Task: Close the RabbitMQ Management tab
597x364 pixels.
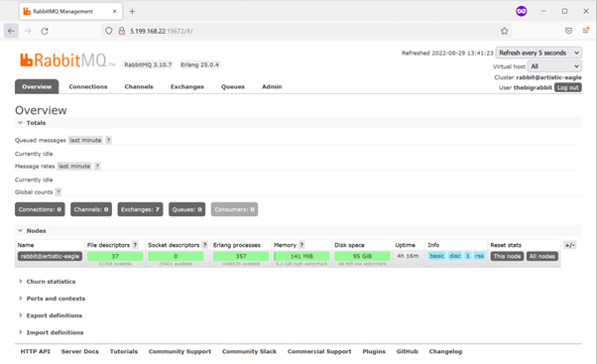Action: (x=115, y=12)
